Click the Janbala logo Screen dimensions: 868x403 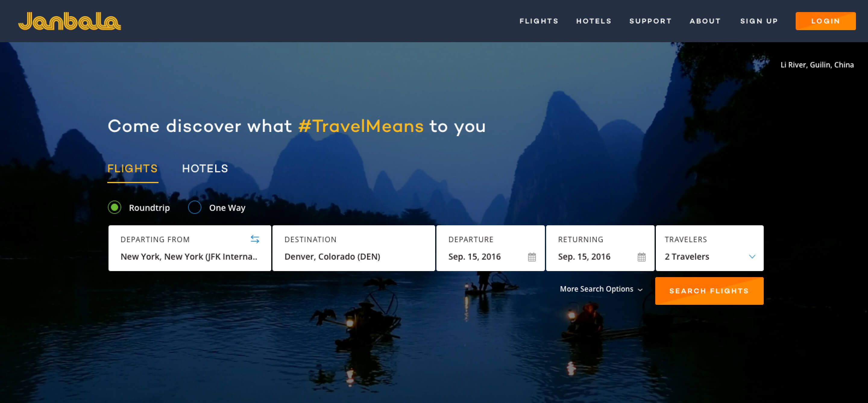[x=69, y=21]
